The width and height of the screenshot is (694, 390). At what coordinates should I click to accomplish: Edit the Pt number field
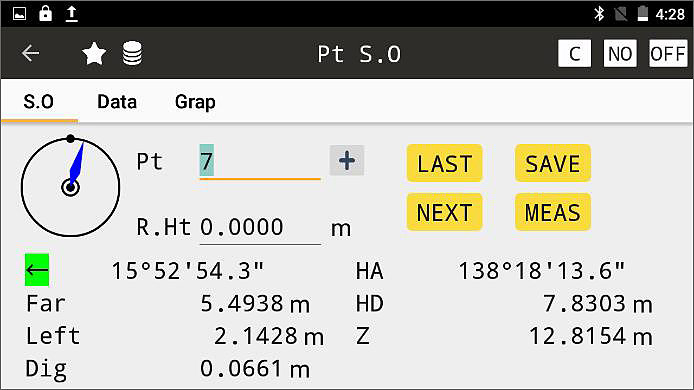[260, 162]
